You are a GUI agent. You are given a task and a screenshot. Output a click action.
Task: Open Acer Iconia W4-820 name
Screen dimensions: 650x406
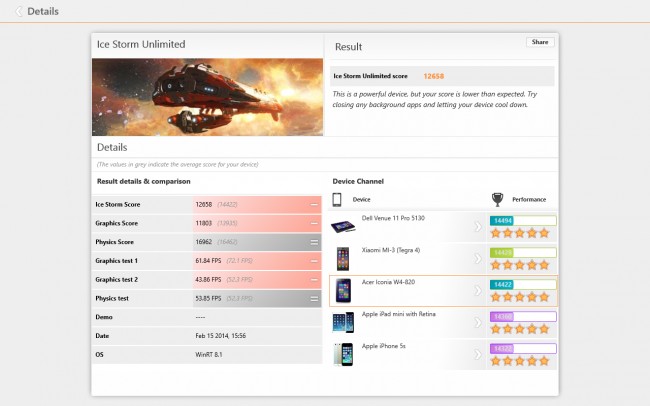(388, 282)
